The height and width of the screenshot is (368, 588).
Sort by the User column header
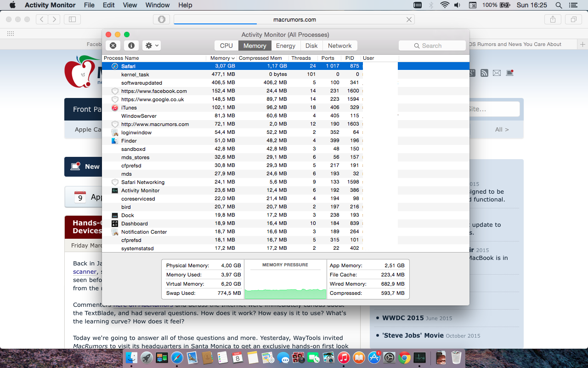pos(379,58)
